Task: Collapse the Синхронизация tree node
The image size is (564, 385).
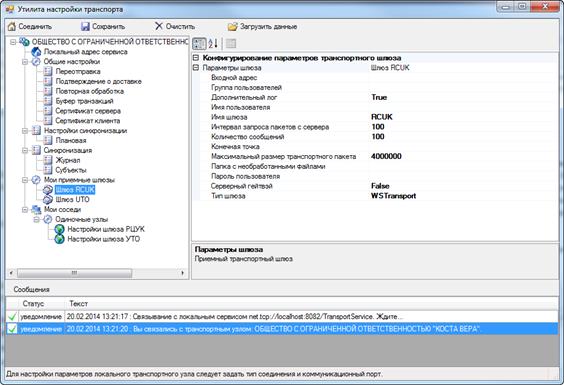Action: coord(25,150)
